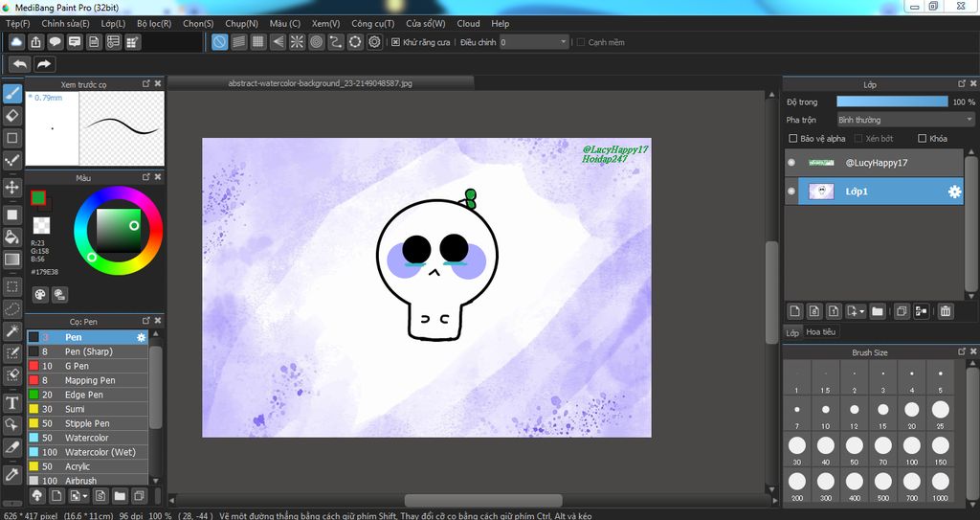Open Bộ lọc(R) menu

(154, 23)
